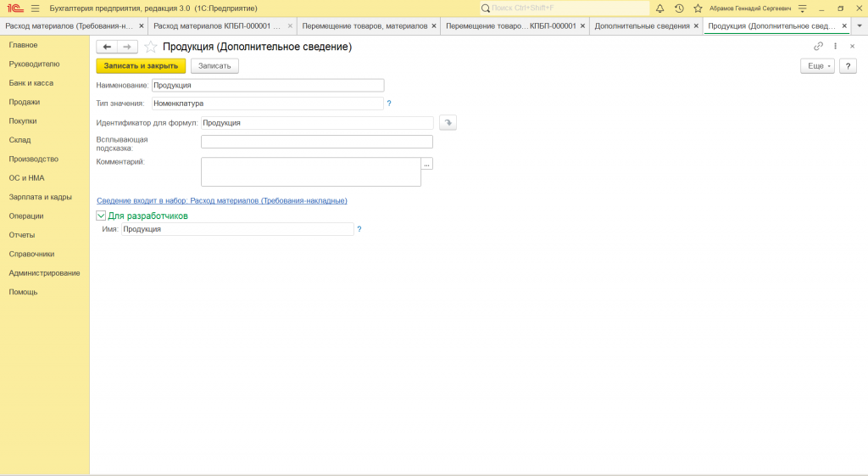Switch to Дополнительные сведения tab

643,26
